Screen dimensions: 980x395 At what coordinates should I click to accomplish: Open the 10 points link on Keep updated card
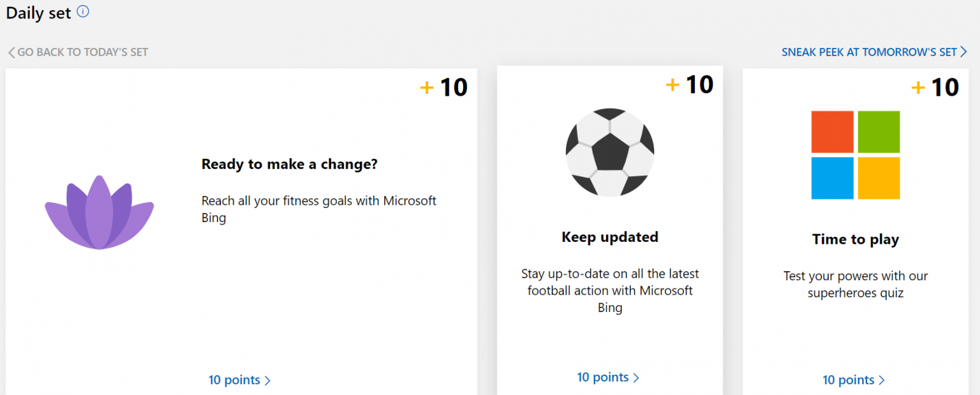tap(604, 377)
